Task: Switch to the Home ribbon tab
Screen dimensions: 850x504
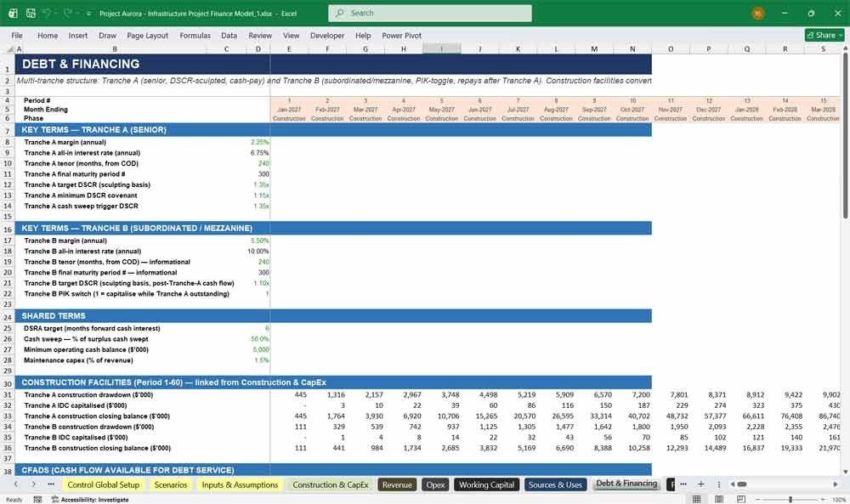Action: (48, 35)
